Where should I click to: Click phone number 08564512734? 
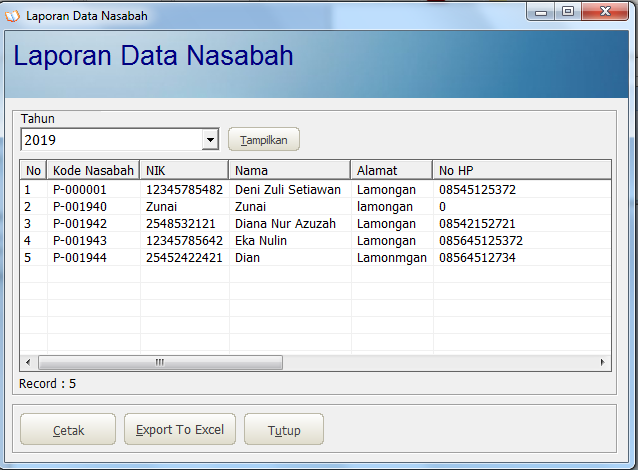pyautogui.click(x=477, y=258)
